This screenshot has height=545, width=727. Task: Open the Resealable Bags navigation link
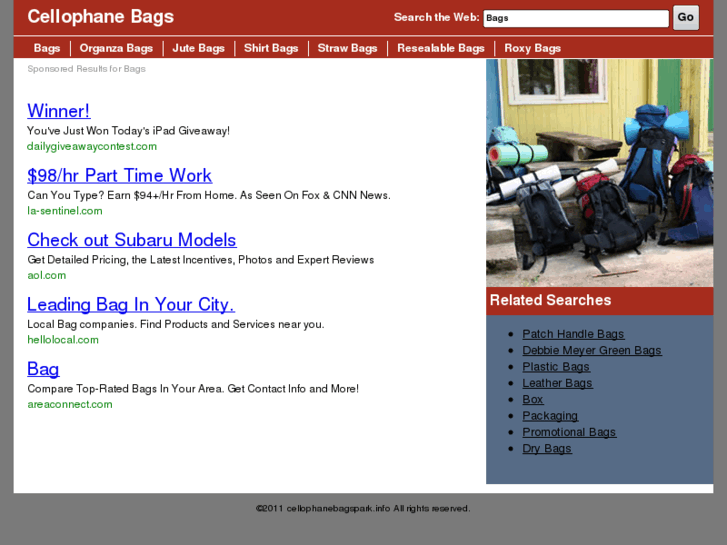[x=441, y=48]
